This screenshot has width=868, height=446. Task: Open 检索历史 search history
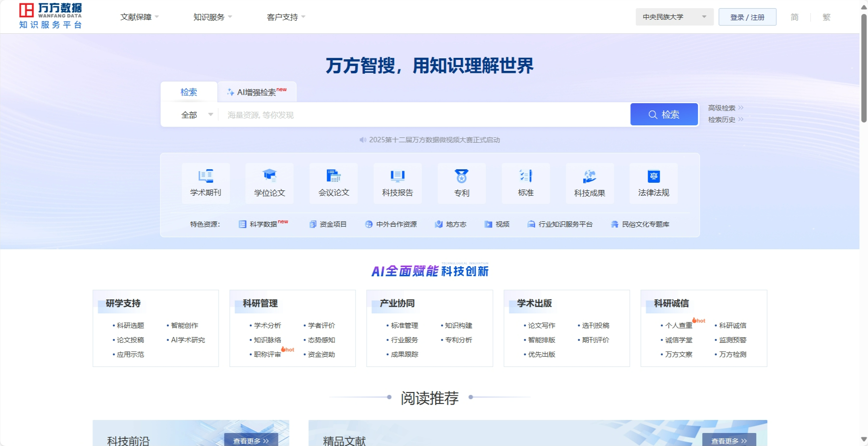726,120
